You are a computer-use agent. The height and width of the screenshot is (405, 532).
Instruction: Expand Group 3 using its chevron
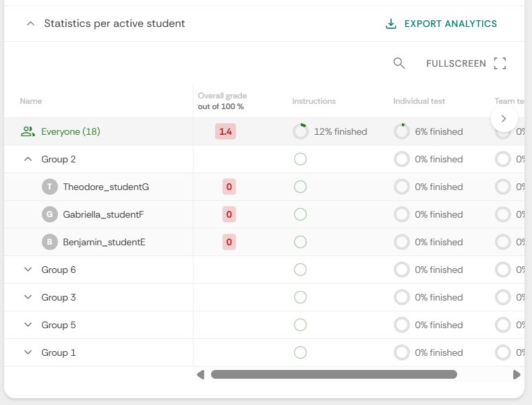28,297
